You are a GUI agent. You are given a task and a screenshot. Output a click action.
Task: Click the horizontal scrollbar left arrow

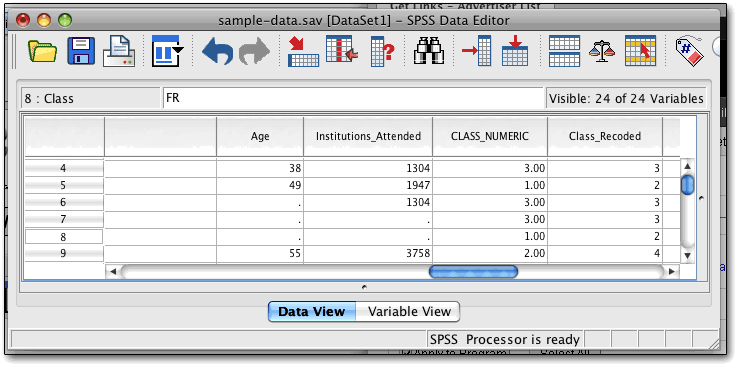[x=113, y=272]
